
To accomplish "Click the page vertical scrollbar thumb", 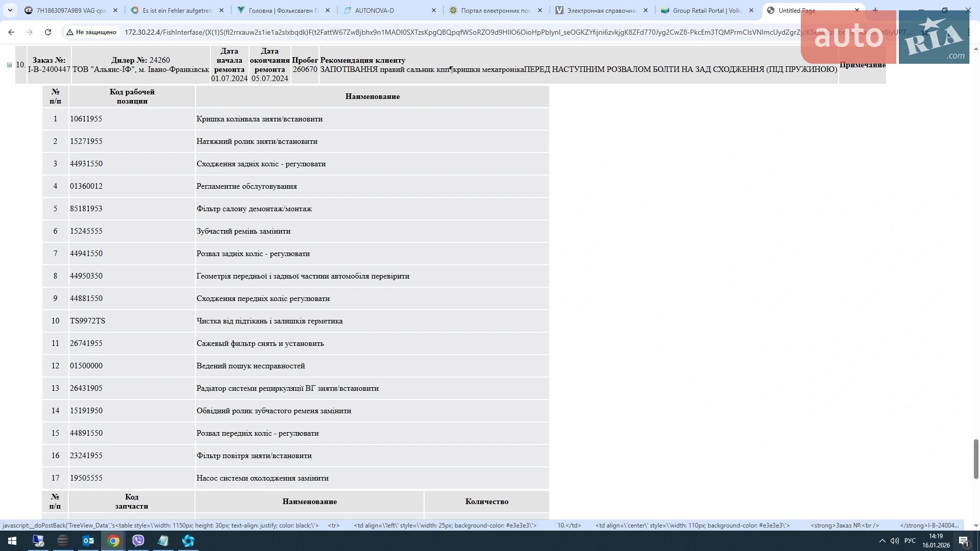I will coord(976,459).
